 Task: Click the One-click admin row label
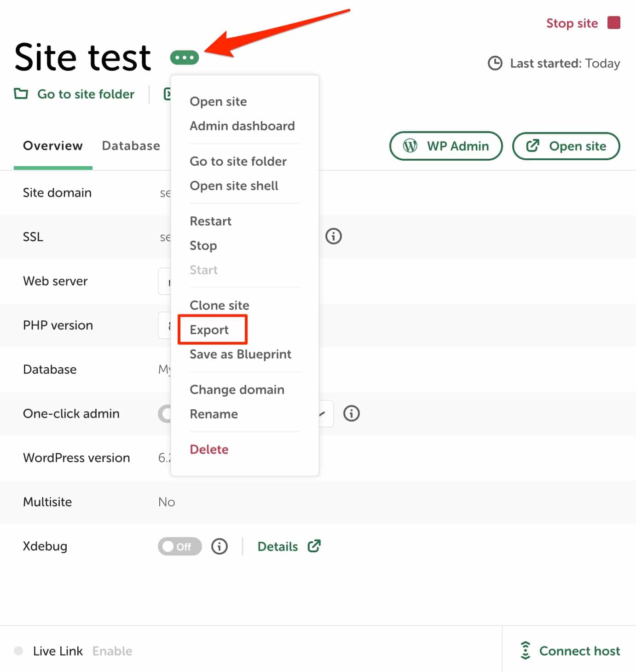[71, 413]
